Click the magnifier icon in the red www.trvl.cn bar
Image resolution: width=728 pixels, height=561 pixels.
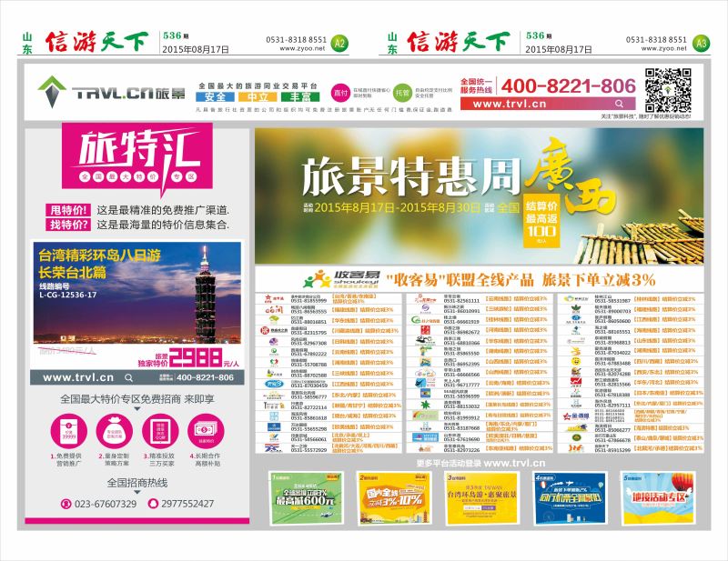pos(620,104)
